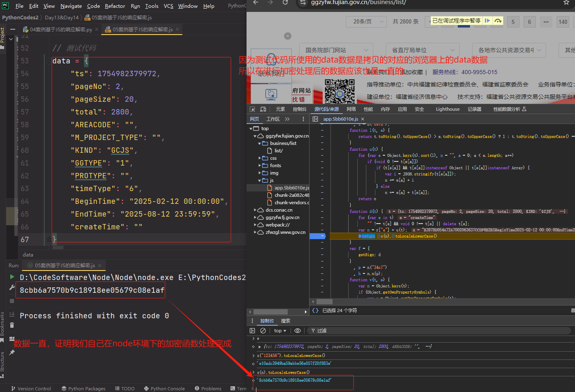Open the 20条/页 page size dropdown
Viewport: 575px width, 392px height.
366,21
